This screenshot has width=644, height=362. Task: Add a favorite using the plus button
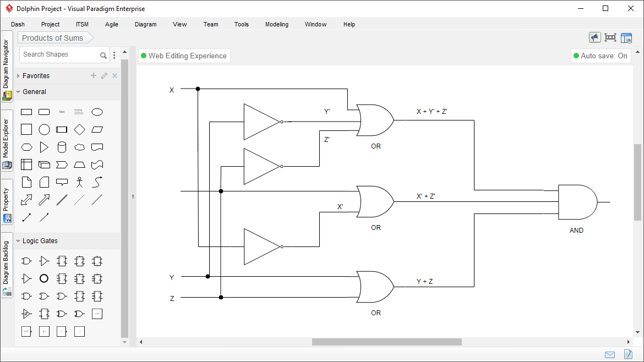coord(93,75)
